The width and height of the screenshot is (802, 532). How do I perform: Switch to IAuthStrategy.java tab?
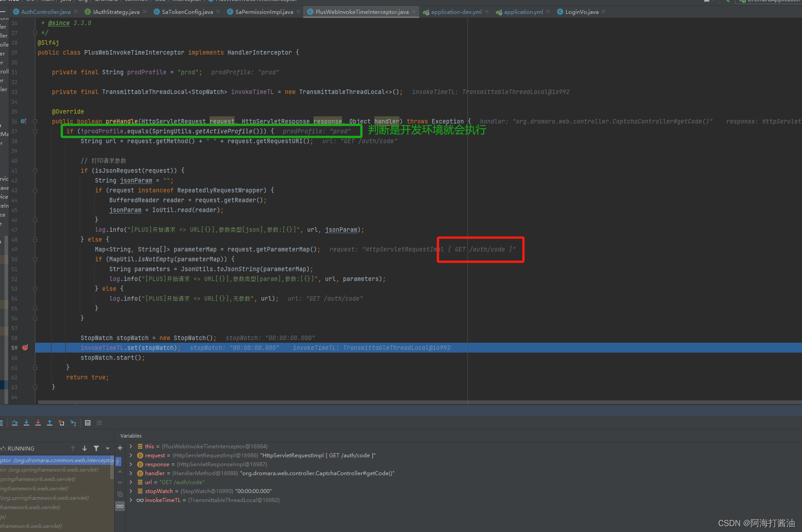pyautogui.click(x=116, y=12)
